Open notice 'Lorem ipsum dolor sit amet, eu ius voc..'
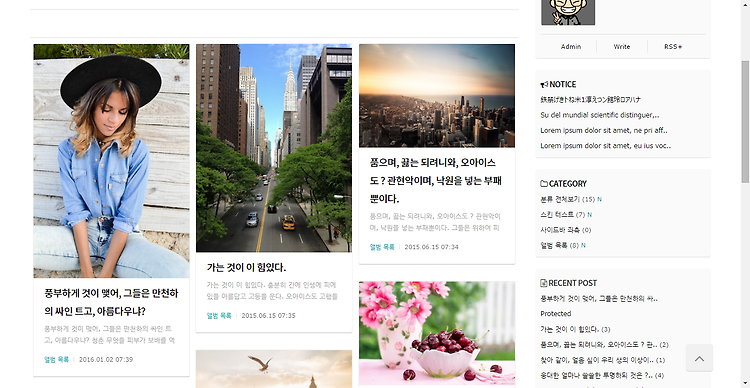The image size is (750, 388). tap(606, 145)
